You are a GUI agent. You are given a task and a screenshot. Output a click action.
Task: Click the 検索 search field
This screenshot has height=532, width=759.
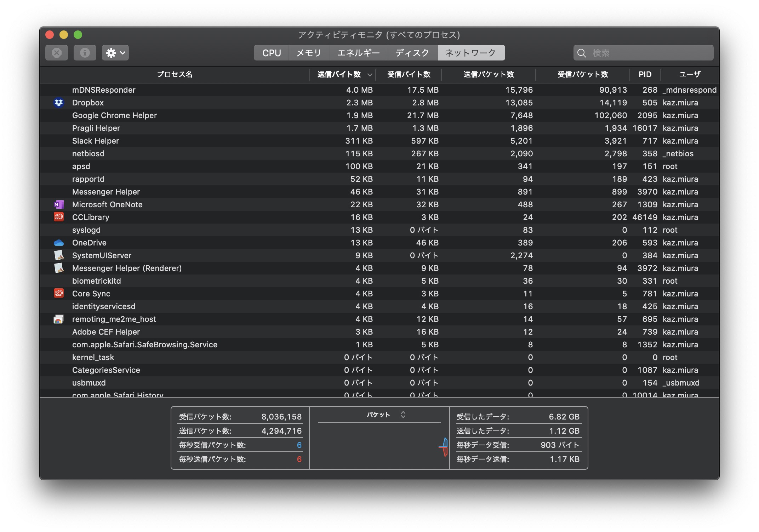click(643, 53)
